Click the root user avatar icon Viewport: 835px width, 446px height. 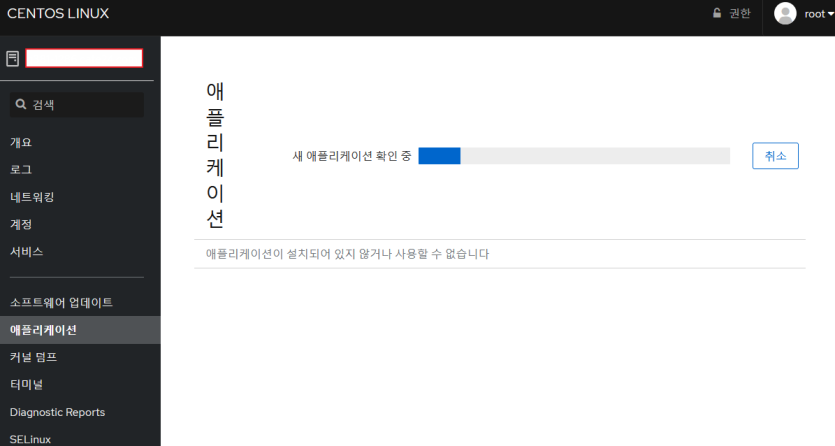point(785,14)
